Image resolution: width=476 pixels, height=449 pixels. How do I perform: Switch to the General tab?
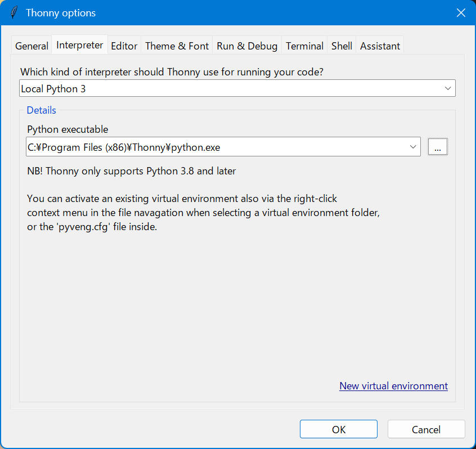(x=32, y=46)
